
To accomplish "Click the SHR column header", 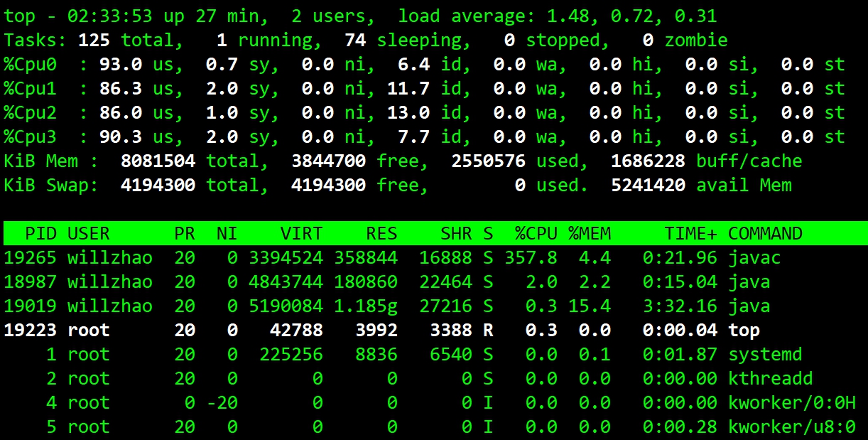I will [457, 233].
